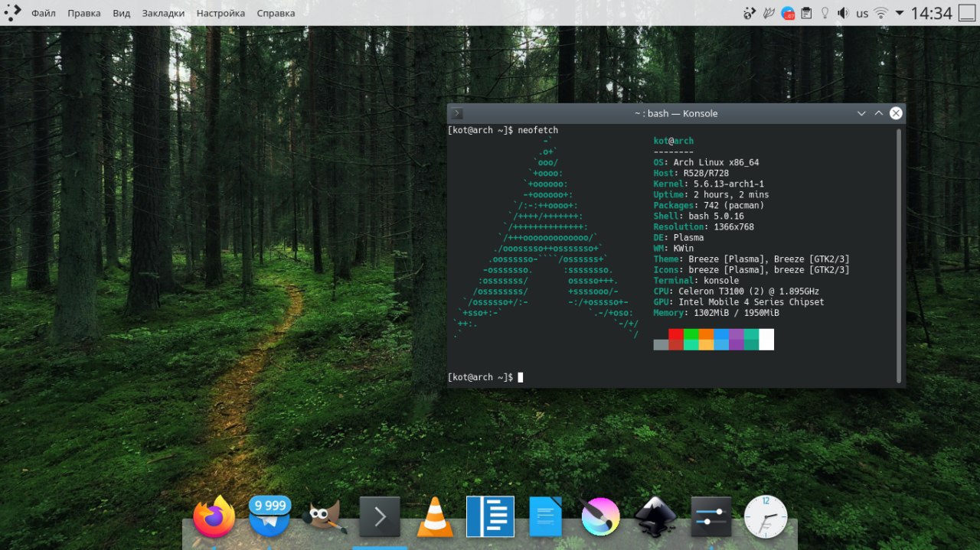Open the Wi-Fi network tray icon
Image resolution: width=980 pixels, height=550 pixels.
coord(881,13)
